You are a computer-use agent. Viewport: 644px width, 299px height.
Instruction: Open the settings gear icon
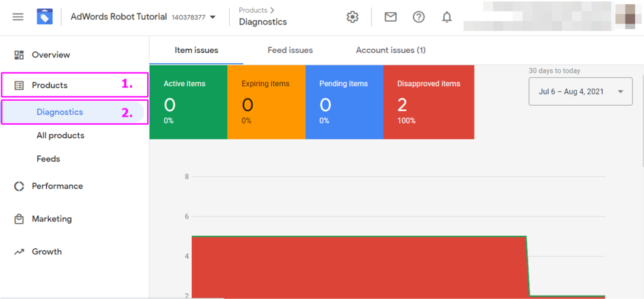click(353, 17)
